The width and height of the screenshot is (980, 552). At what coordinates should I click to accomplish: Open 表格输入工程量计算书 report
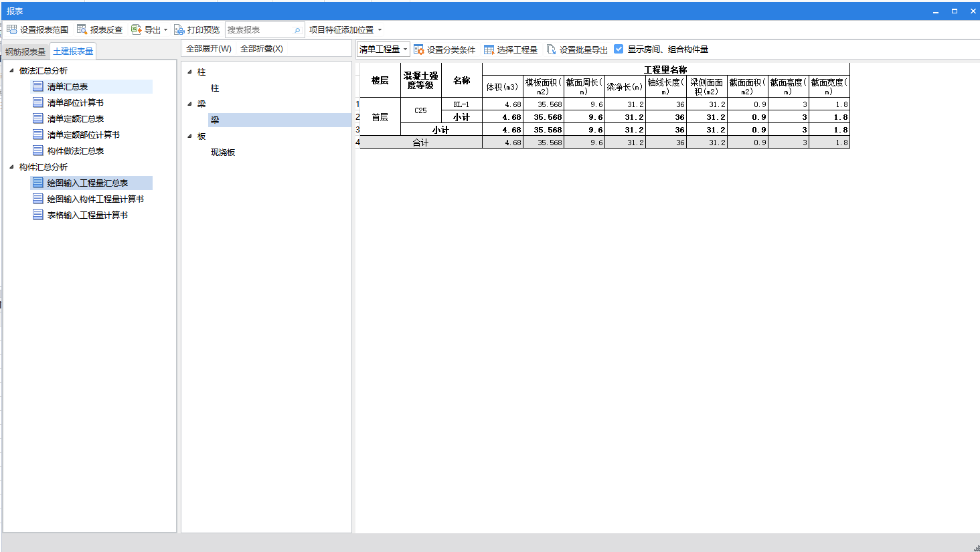[x=88, y=215]
